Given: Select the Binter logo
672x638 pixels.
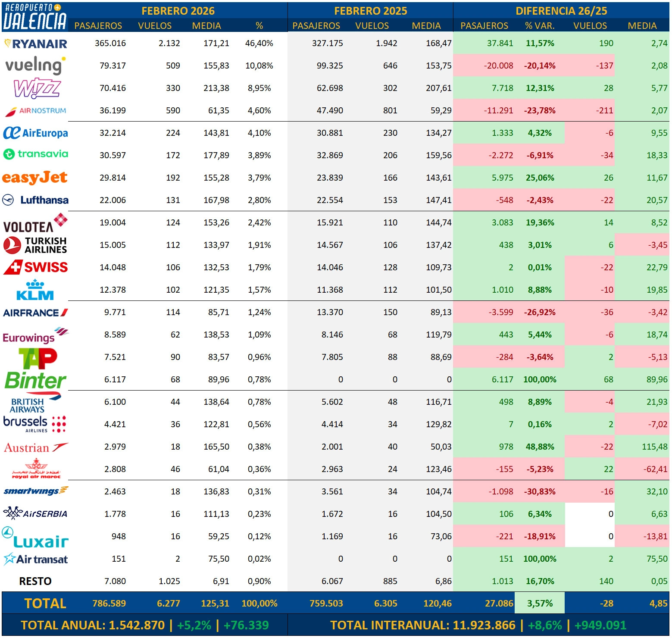Looking at the screenshot, I should 35,380.
